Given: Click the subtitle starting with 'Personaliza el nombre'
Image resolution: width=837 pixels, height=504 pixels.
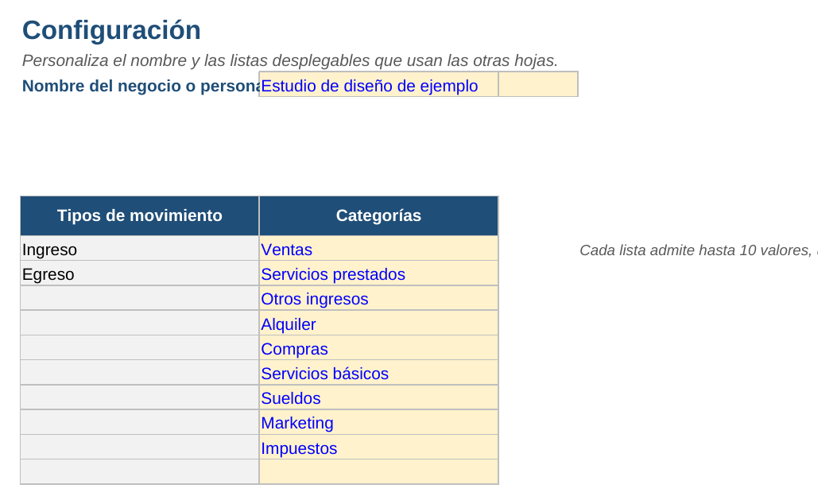Looking at the screenshot, I should click(290, 61).
